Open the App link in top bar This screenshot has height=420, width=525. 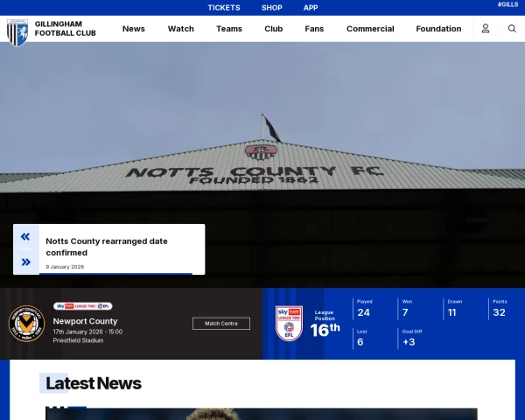tap(311, 8)
